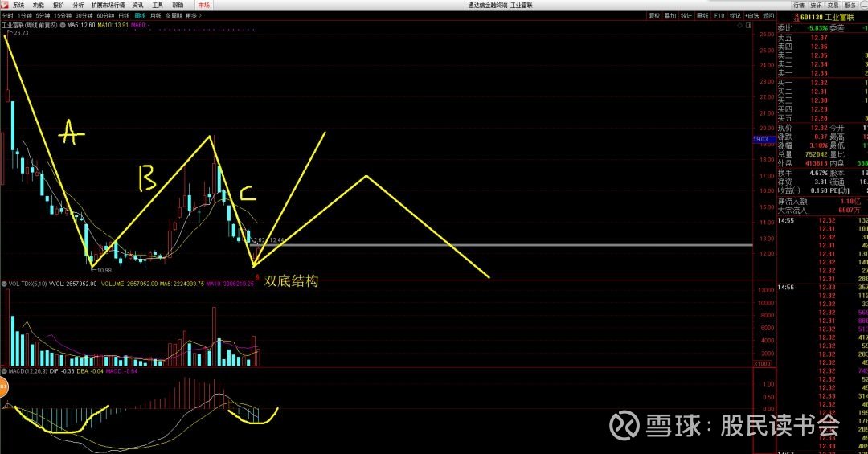Open F10 company information
Viewport: 868px width, 454px height.
click(x=719, y=16)
